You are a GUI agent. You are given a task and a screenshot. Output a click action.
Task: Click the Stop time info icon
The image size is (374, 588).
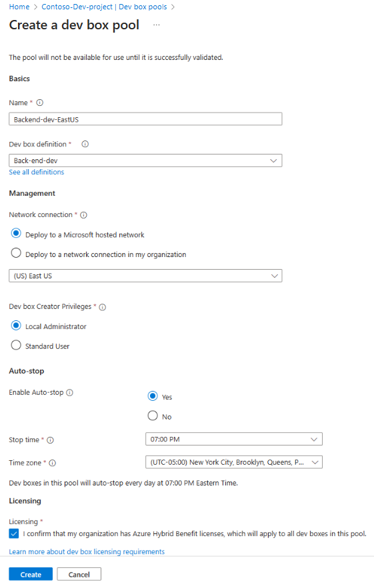pyautogui.click(x=50, y=440)
